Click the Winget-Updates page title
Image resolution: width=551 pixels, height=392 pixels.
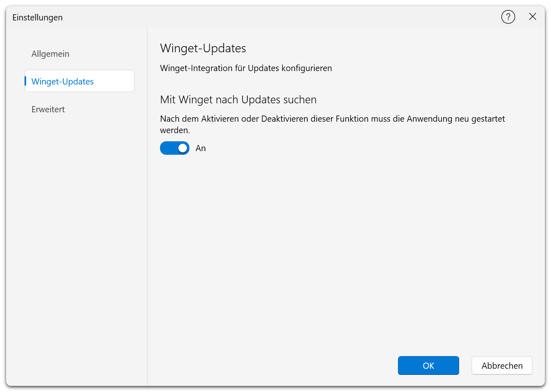[x=203, y=48]
